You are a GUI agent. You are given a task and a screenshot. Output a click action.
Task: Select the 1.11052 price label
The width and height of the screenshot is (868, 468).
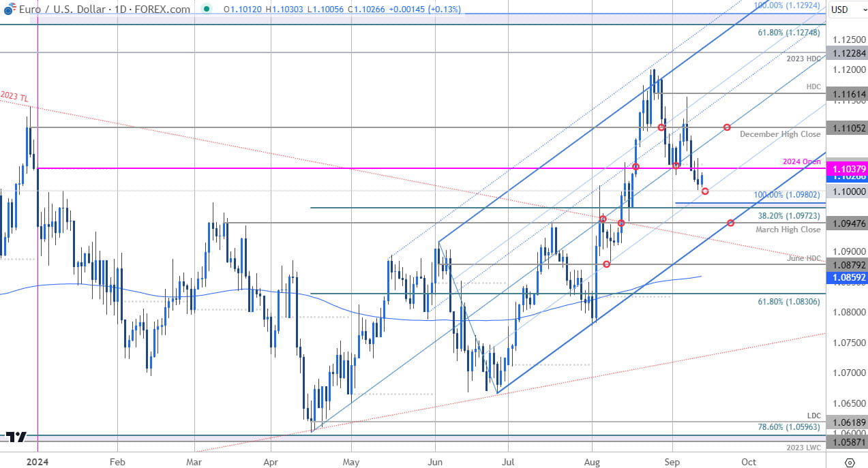tap(846, 128)
